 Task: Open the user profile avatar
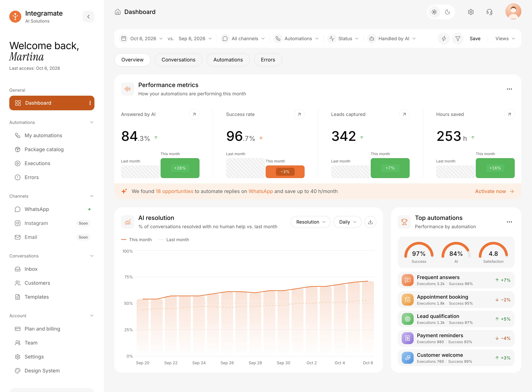coord(513,11)
